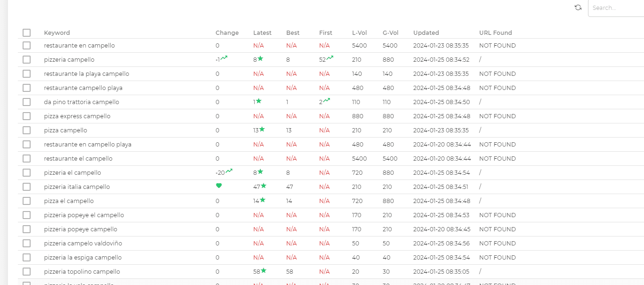Click the URL Found column header
The width and height of the screenshot is (644, 285).
[495, 33]
